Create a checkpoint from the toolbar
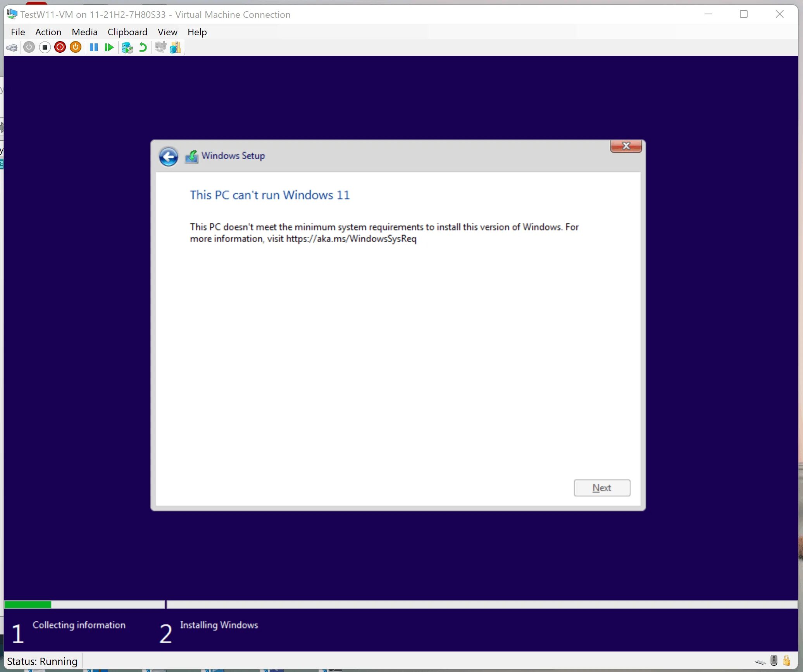Viewport: 803px width, 672px height. click(127, 48)
